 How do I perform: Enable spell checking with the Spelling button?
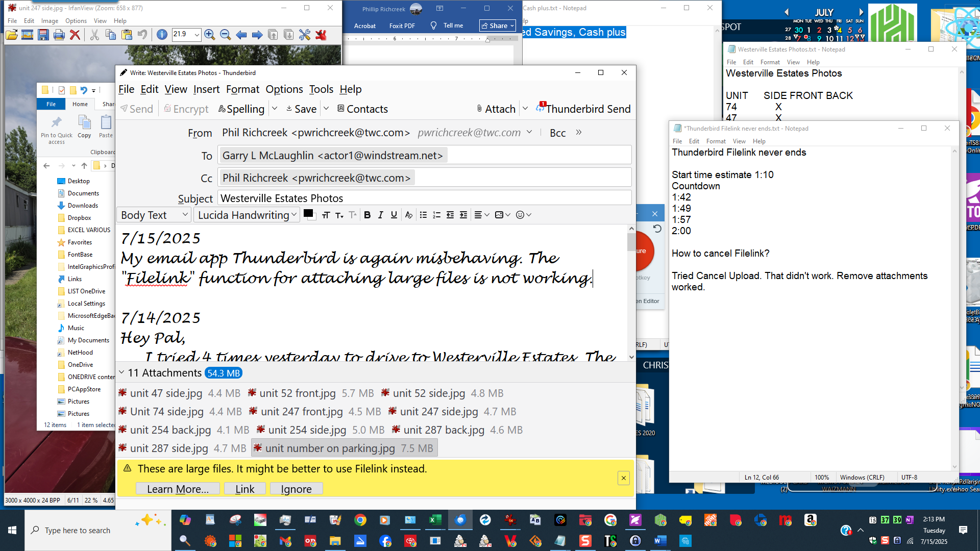[241, 109]
